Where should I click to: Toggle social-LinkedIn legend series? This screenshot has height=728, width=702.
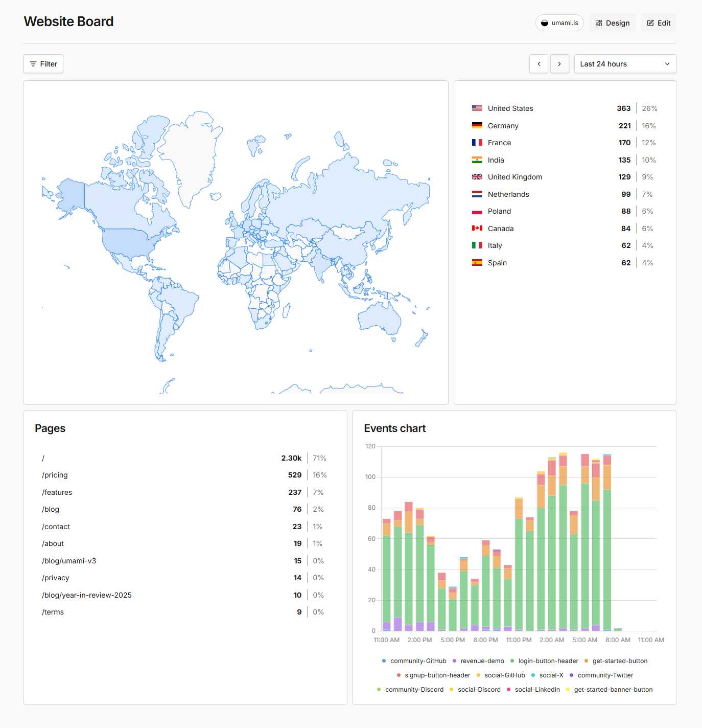(x=537, y=690)
